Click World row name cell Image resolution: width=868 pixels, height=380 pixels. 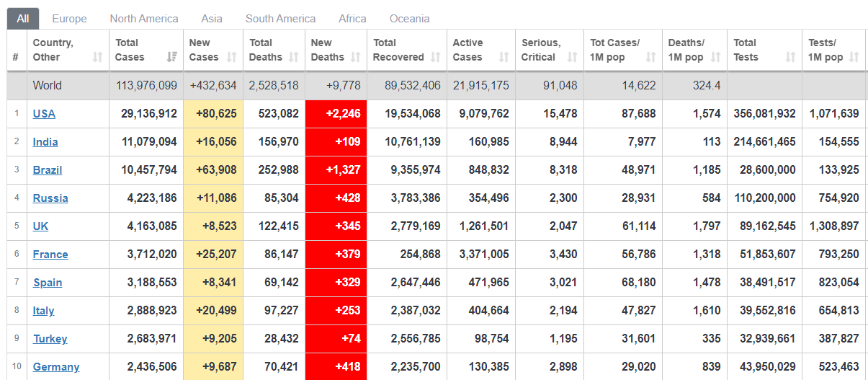[68, 86]
